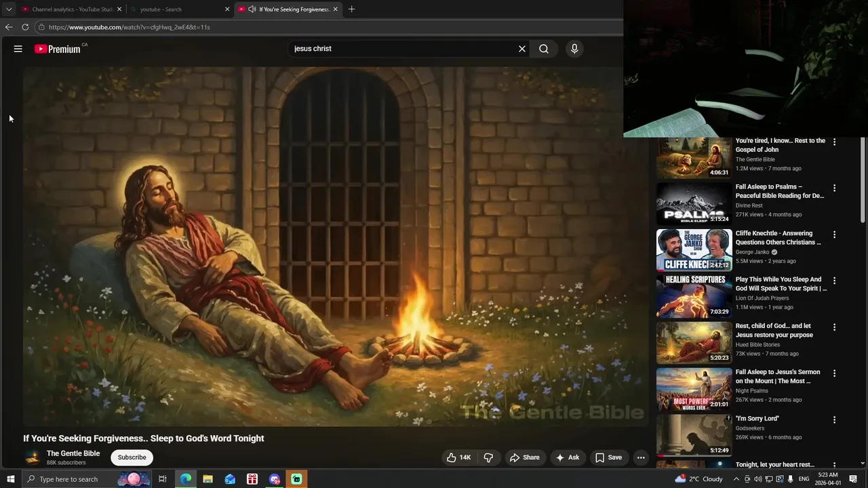Viewport: 868px width, 488px height.
Task: Open 'Fall Asleep to Jesus's Sermon' title
Action: [x=778, y=376]
